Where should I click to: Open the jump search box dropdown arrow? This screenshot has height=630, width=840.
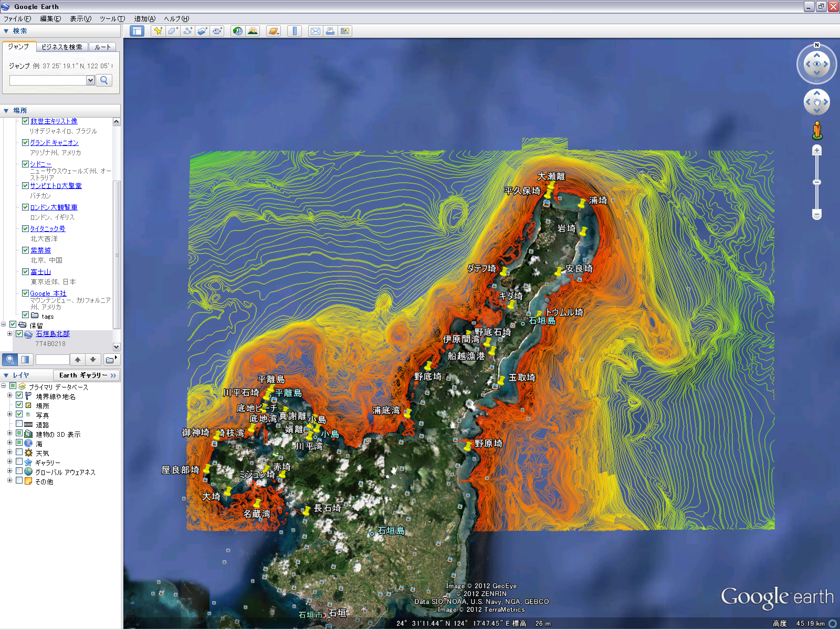90,80
